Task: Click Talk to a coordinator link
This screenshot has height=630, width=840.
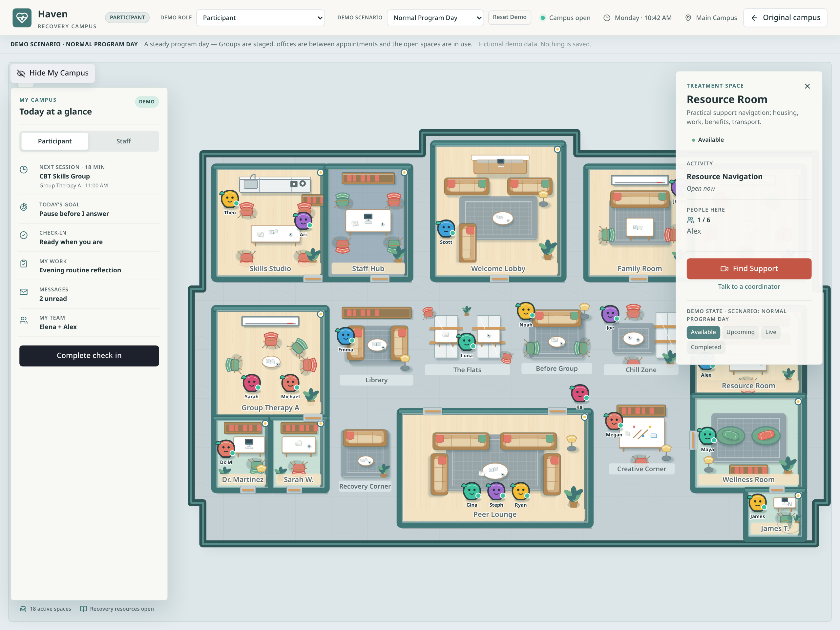Action: pos(749,287)
